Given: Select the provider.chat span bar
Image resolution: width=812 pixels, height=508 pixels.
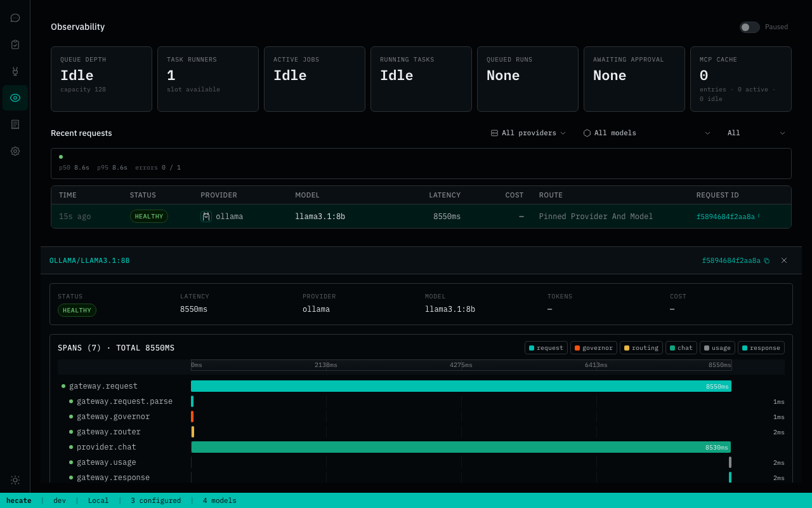Looking at the screenshot, I should tap(461, 447).
